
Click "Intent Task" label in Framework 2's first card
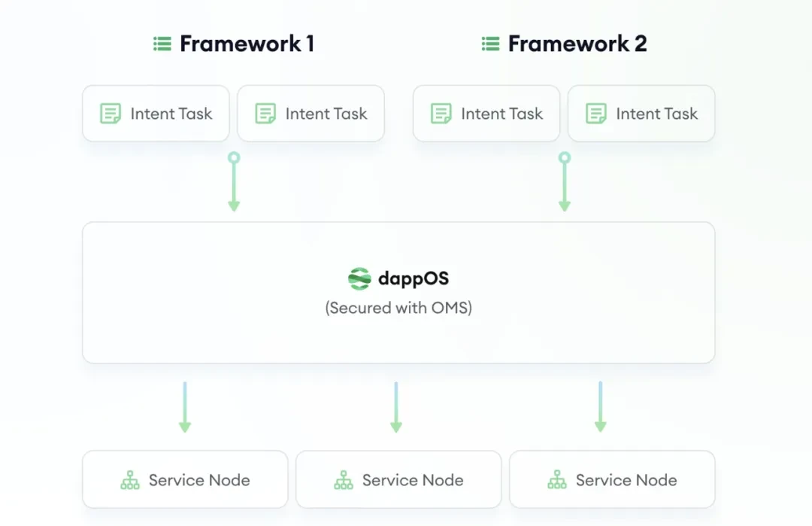pos(501,114)
